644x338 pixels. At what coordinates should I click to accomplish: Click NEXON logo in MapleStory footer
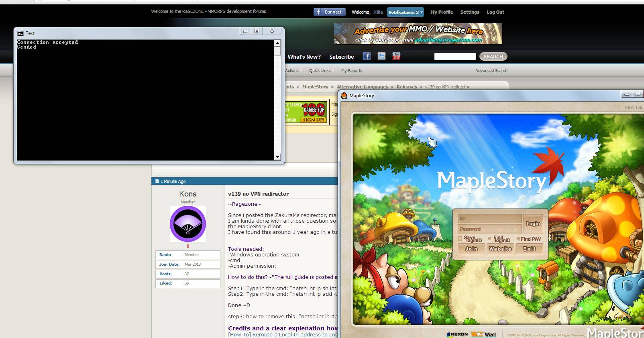[x=457, y=334]
